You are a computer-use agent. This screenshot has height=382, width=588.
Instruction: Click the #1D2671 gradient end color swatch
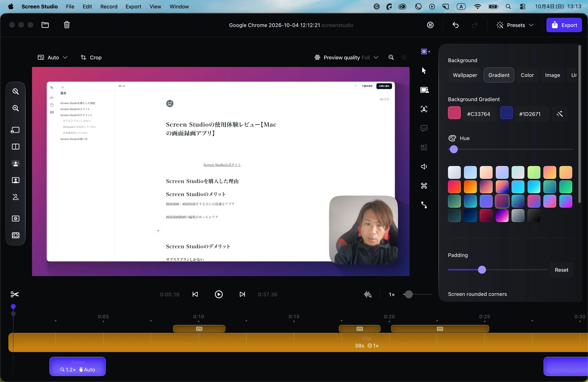click(506, 113)
